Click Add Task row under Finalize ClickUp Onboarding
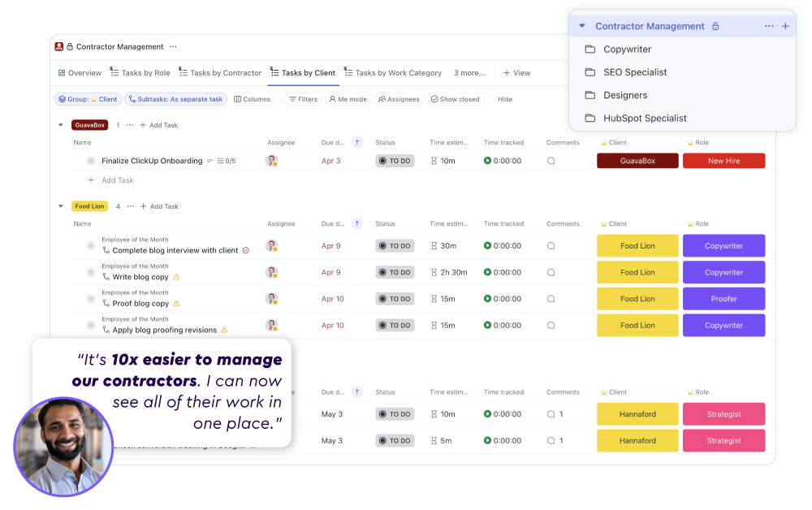The width and height of the screenshot is (812, 510). (110, 180)
